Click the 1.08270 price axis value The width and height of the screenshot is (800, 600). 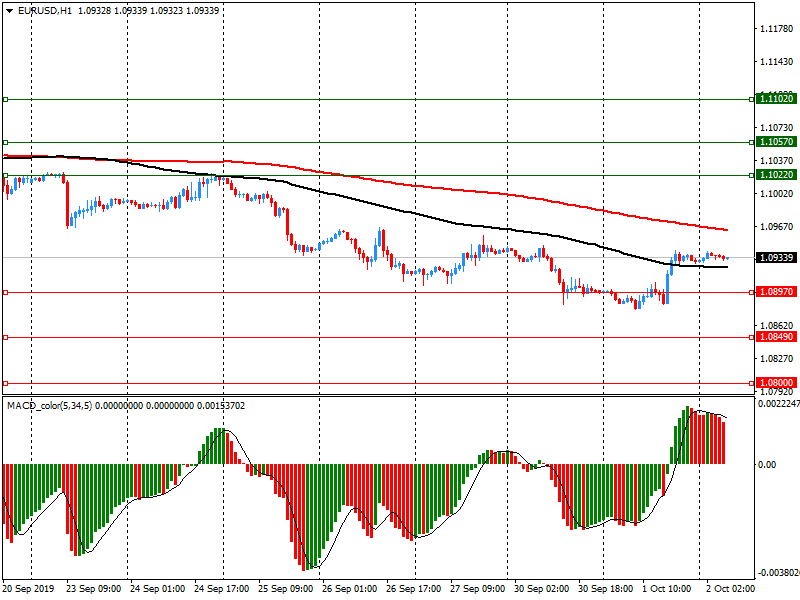point(777,359)
